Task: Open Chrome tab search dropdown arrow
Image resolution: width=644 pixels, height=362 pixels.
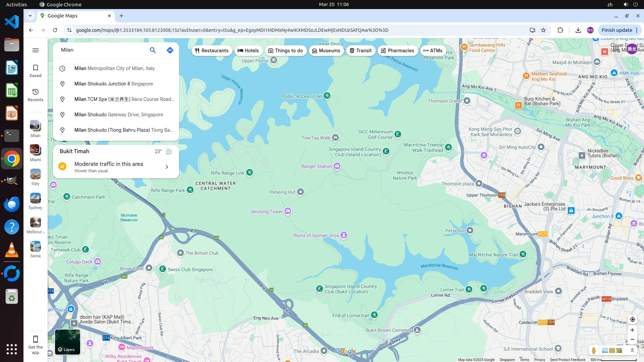Action: tap(30, 16)
